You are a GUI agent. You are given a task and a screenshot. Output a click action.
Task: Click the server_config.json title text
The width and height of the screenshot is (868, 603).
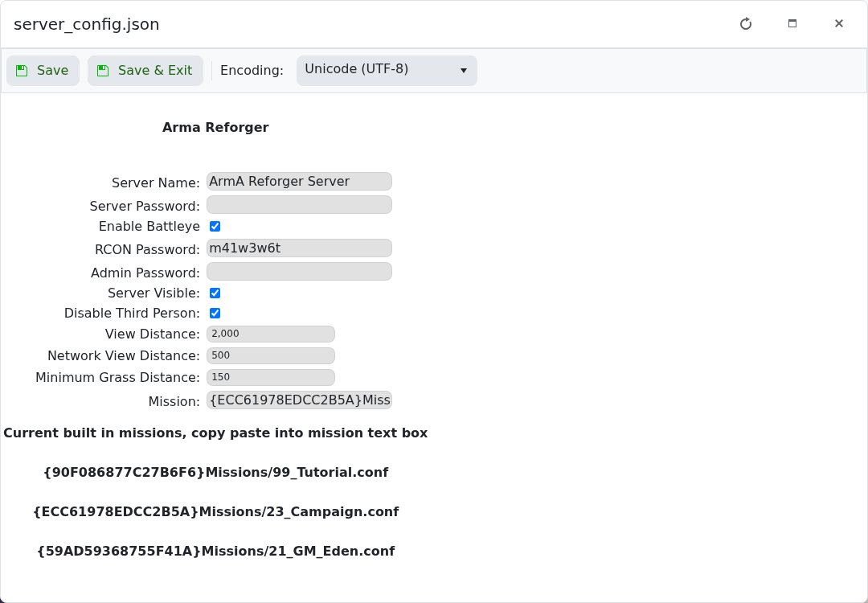coord(86,24)
